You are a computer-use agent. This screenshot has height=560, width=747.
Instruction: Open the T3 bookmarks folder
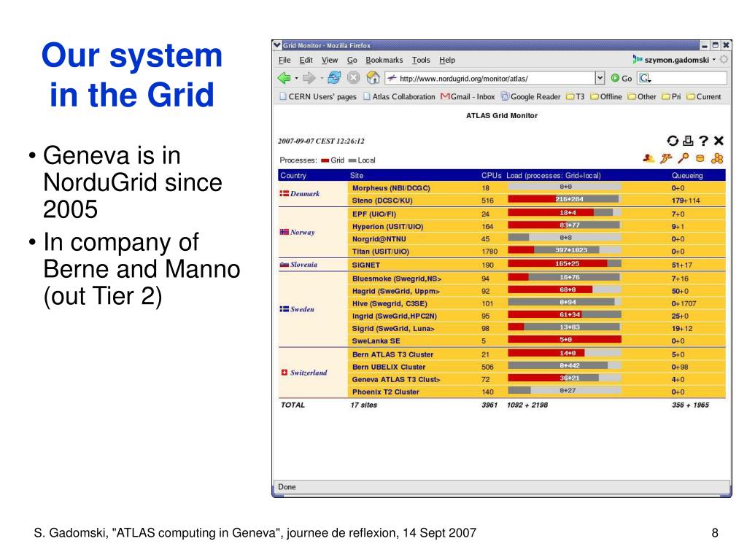click(575, 97)
